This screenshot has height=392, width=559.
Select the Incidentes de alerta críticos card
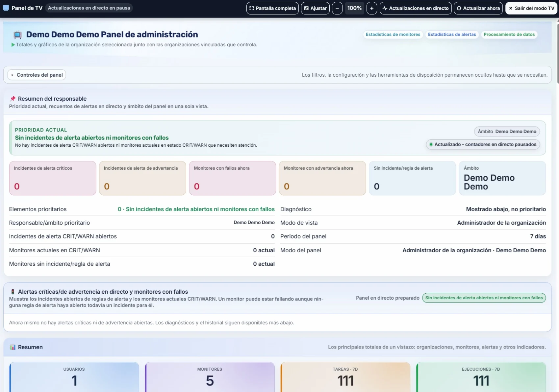click(x=53, y=178)
